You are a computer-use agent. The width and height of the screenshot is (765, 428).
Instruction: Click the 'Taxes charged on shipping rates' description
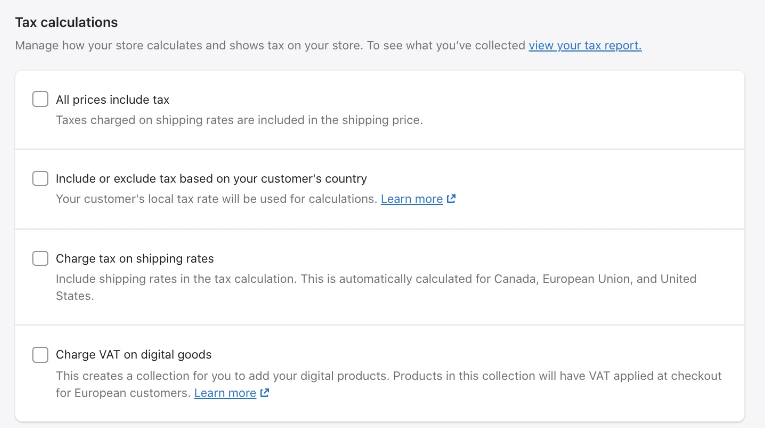(x=239, y=120)
